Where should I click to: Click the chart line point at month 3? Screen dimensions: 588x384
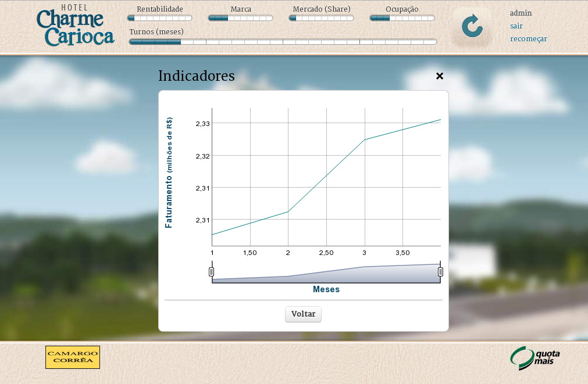365,139
